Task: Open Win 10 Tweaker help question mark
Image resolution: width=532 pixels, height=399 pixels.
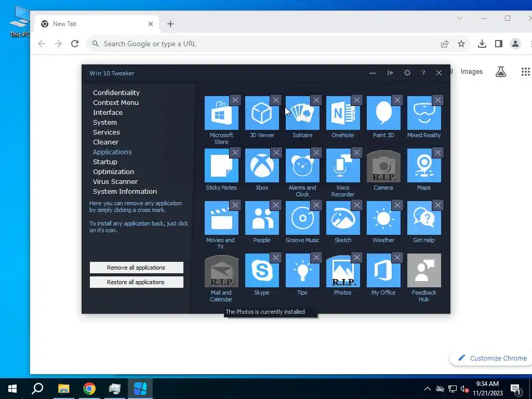Action: [423, 73]
